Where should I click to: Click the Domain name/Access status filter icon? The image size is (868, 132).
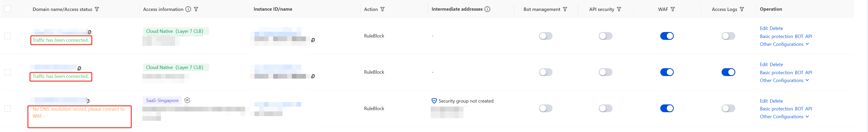(97, 9)
